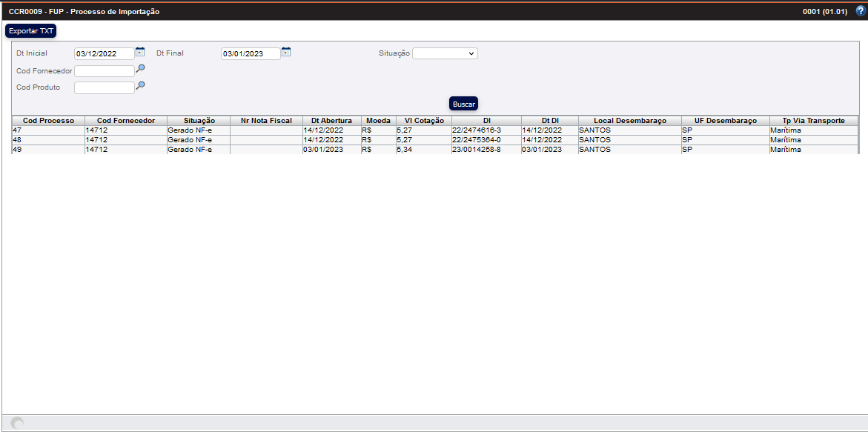Click the Vl Cotação column header
Image resolution: width=868 pixels, height=435 pixels.
click(x=424, y=121)
